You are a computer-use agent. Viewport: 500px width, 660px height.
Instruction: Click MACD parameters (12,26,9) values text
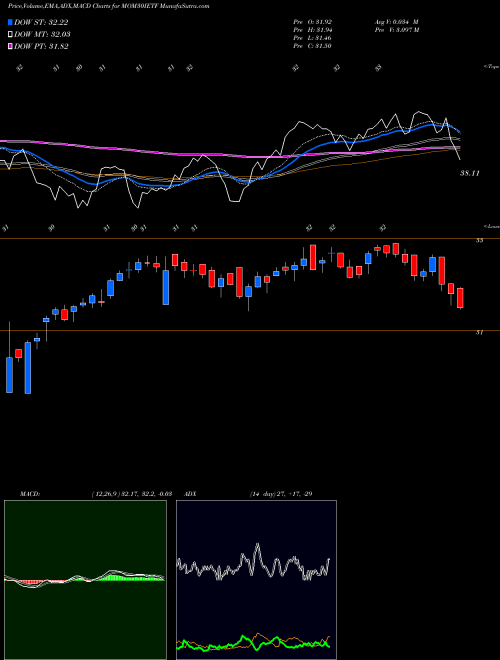tap(131, 494)
